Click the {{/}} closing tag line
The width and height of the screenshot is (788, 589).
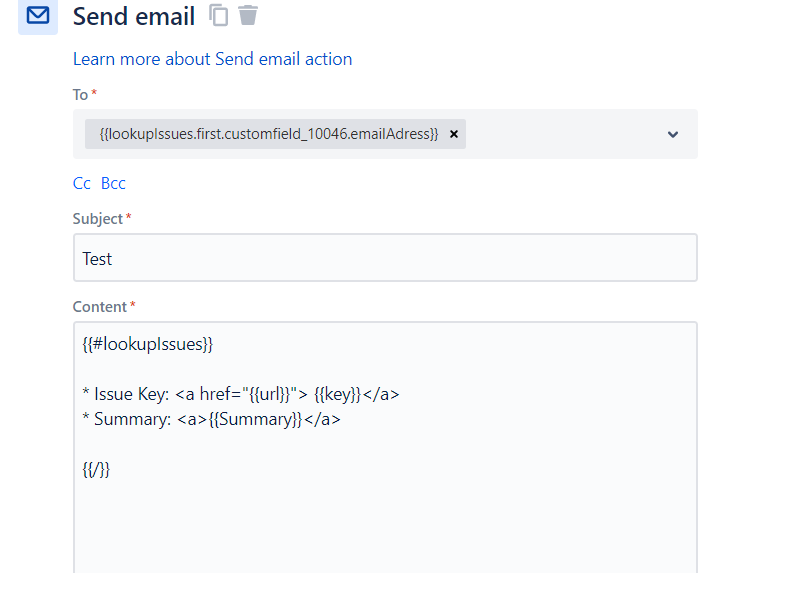(x=96, y=470)
